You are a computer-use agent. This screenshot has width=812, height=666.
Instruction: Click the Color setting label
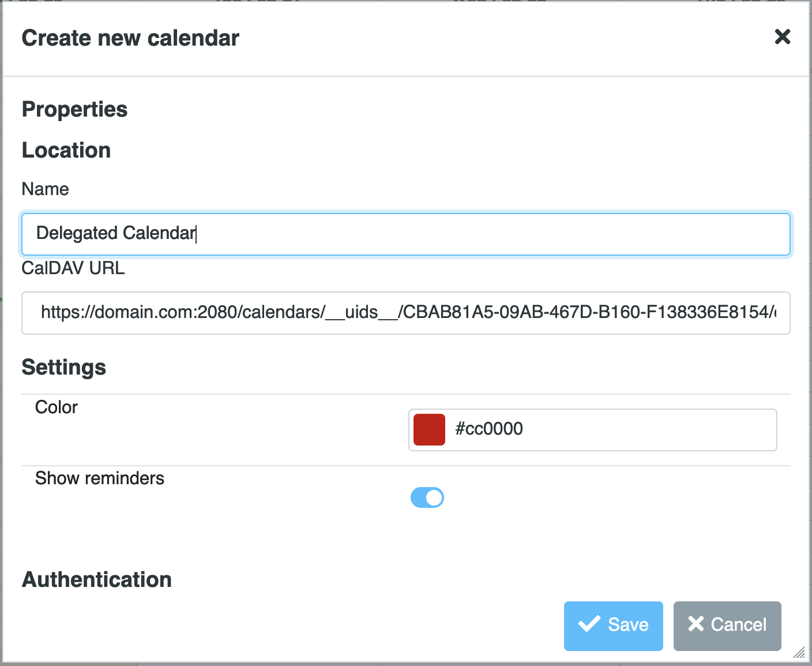point(57,407)
